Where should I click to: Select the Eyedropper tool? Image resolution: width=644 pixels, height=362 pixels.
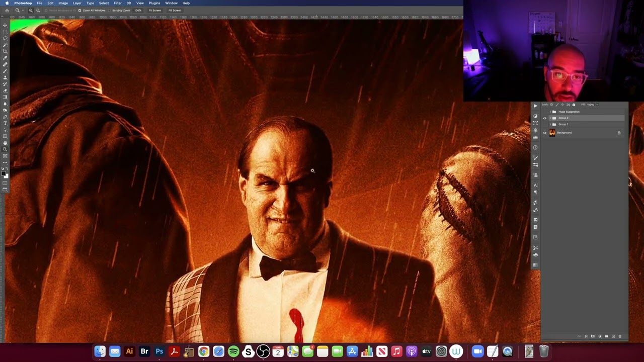click(6, 57)
